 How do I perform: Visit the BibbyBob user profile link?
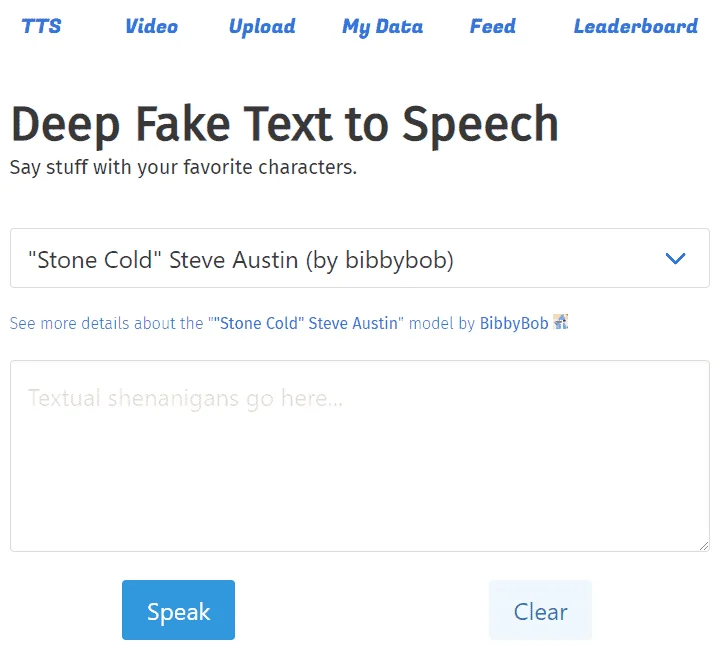(514, 323)
